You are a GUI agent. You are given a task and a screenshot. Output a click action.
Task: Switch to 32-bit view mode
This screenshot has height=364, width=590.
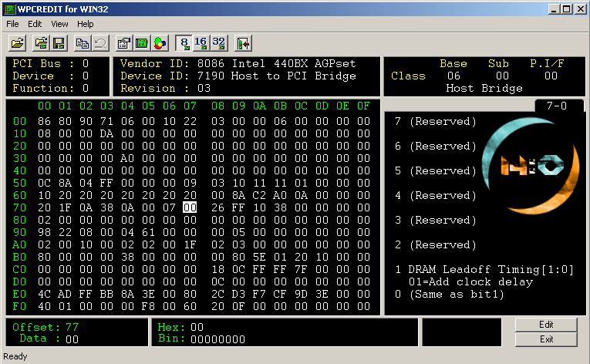[x=218, y=43]
